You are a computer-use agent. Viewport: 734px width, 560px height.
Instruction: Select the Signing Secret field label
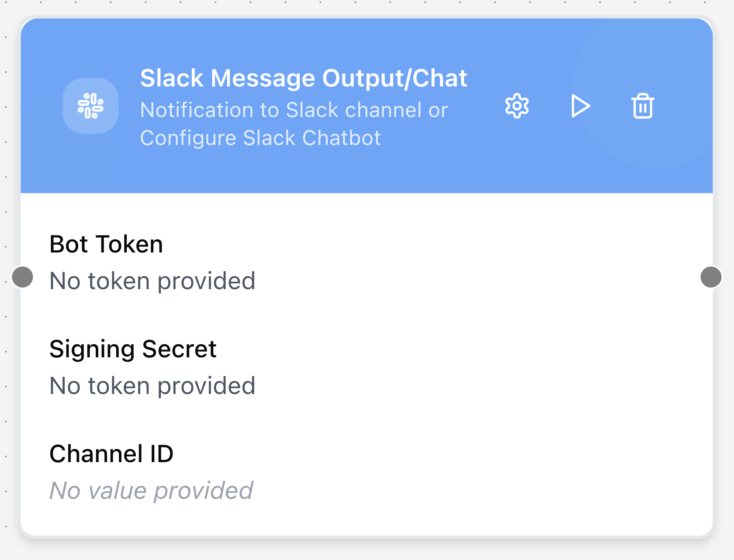point(133,349)
